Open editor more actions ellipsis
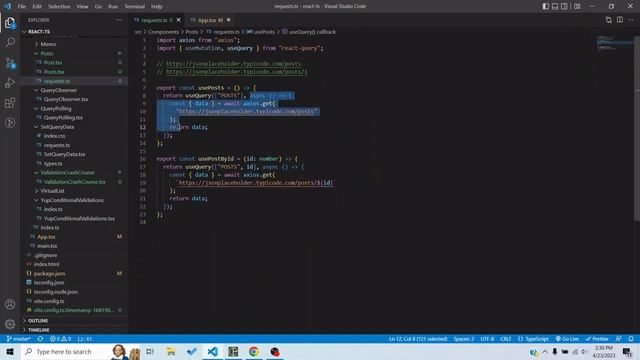640x360 pixels. (x=631, y=20)
